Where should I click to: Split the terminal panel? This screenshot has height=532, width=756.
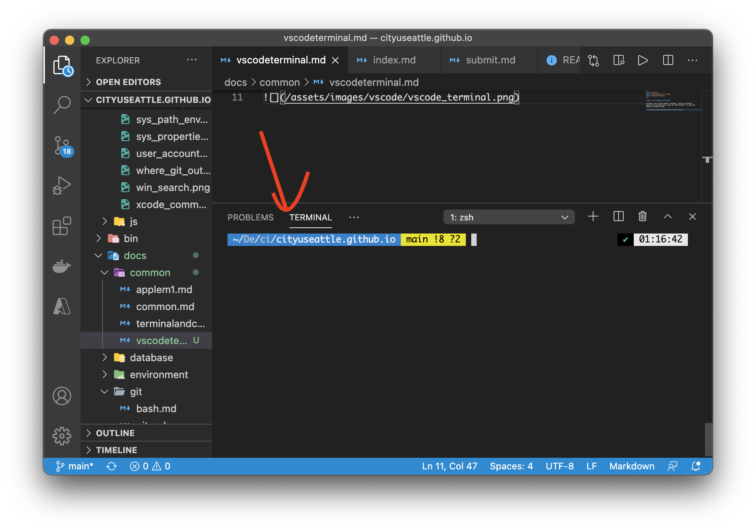tap(619, 217)
